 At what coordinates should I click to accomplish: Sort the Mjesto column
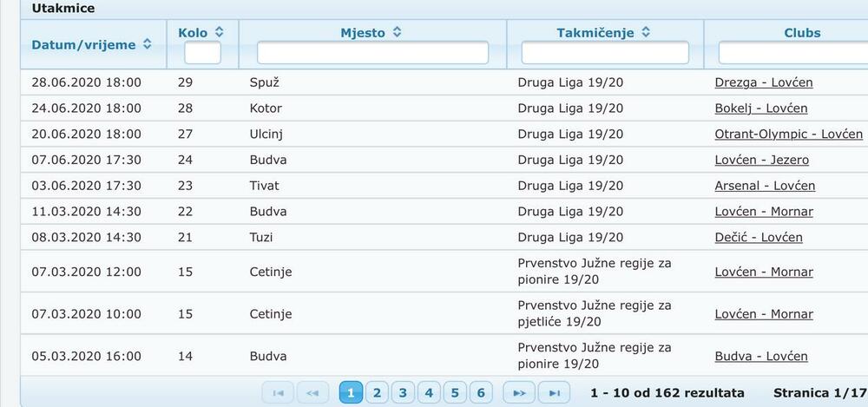tap(397, 32)
